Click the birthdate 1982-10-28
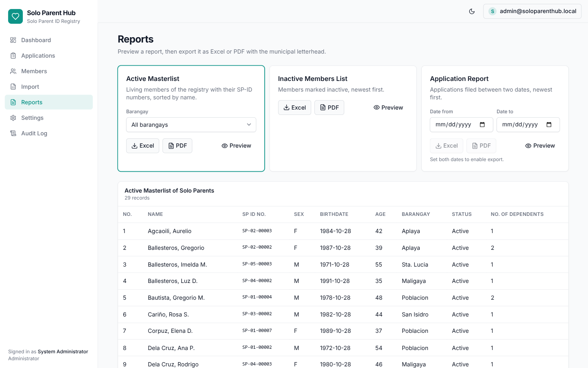The height and width of the screenshot is (368, 588). coord(335,314)
